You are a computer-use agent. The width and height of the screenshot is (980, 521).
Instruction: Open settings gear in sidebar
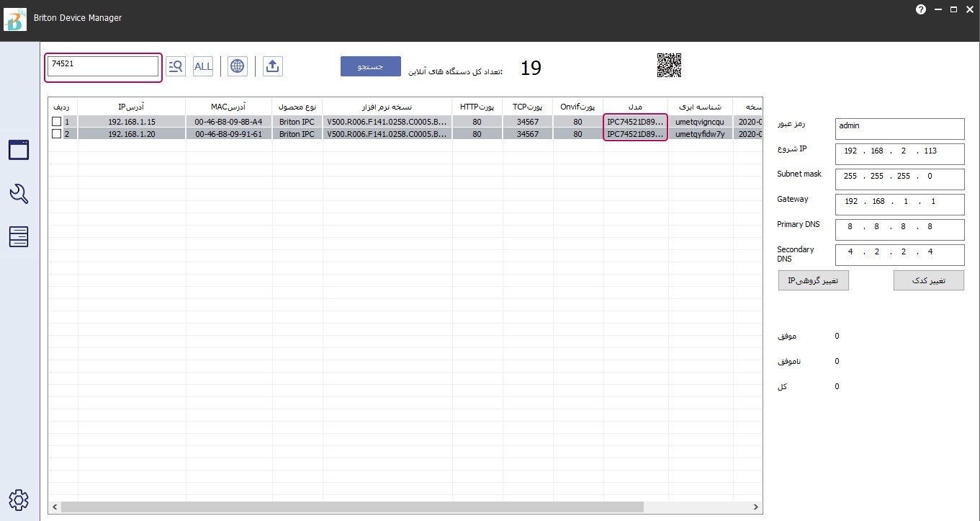(19, 499)
